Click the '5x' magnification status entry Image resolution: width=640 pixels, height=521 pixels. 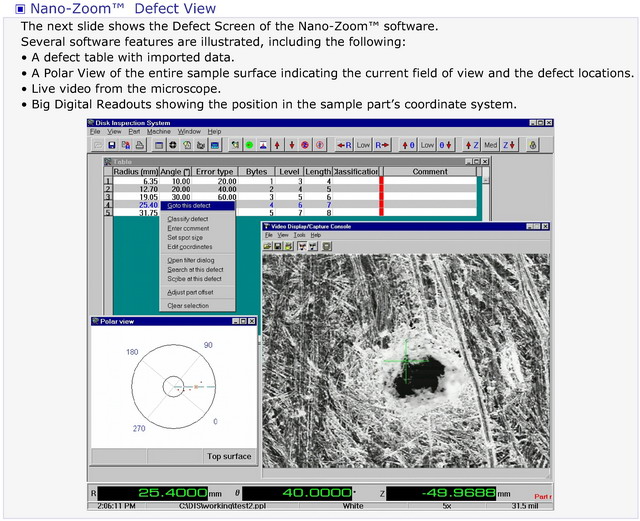(x=447, y=506)
